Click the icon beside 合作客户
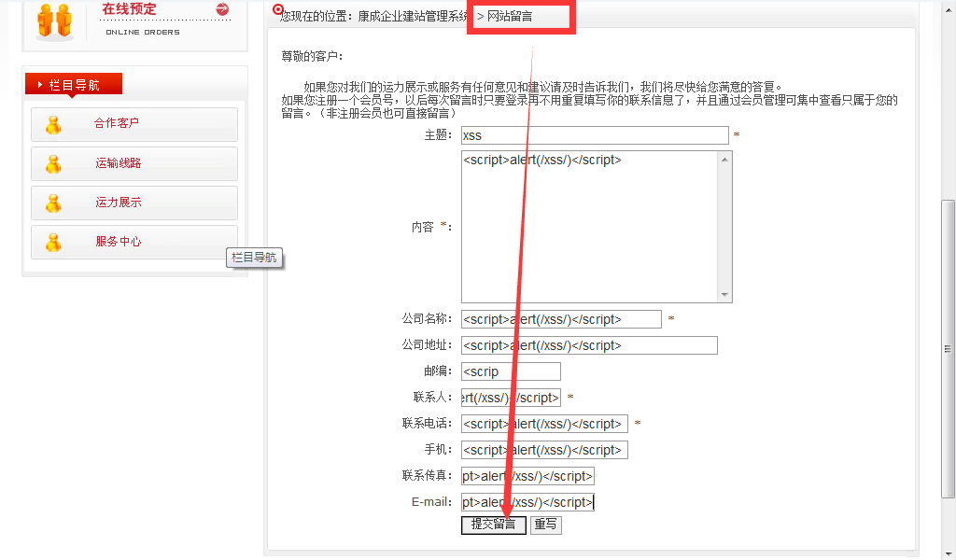This screenshot has height=560, width=956. click(x=53, y=125)
